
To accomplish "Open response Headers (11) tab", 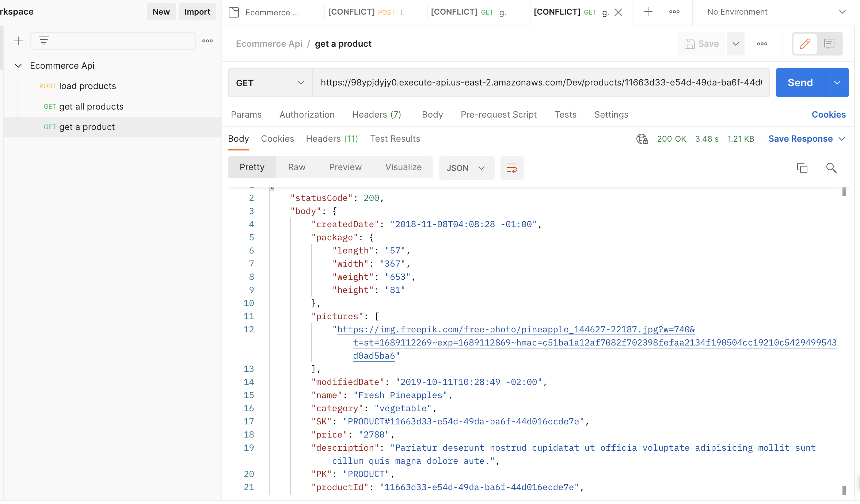I will click(x=332, y=139).
